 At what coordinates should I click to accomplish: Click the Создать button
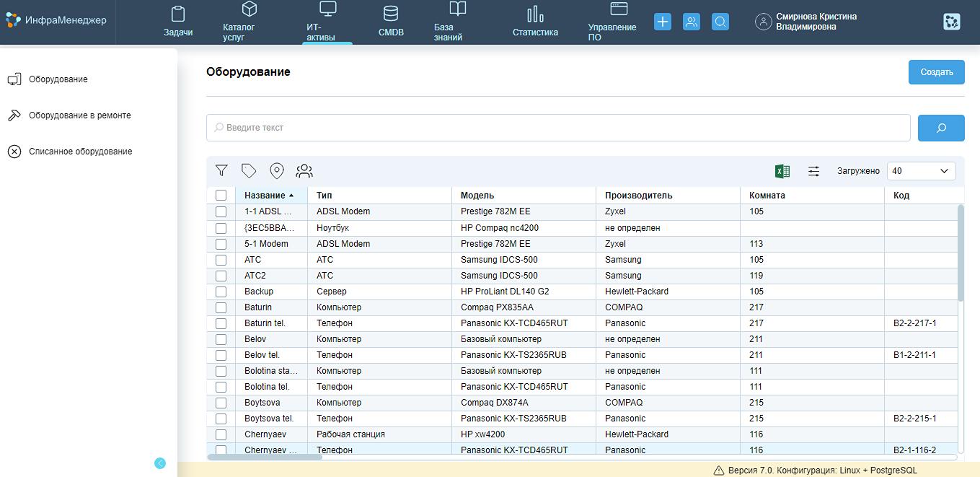[936, 72]
